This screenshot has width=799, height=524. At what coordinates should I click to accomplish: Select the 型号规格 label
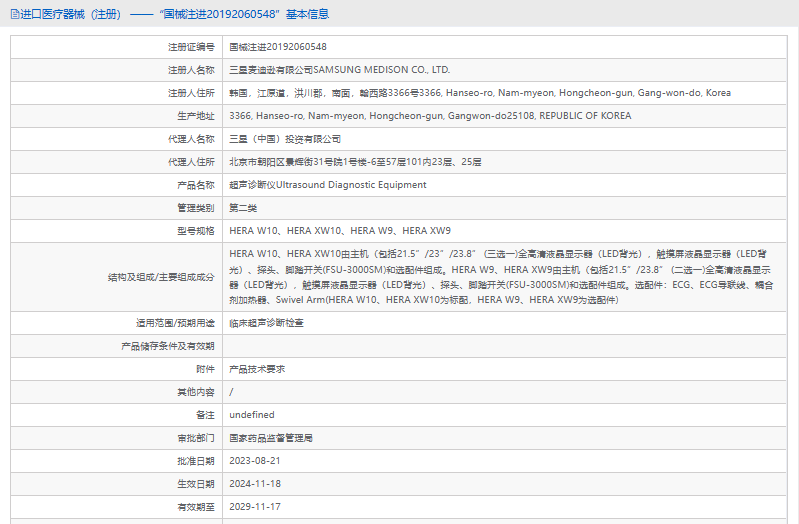(196, 231)
